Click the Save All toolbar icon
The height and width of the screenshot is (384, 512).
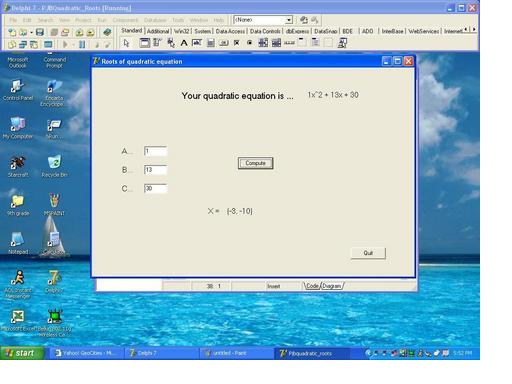click(54, 32)
